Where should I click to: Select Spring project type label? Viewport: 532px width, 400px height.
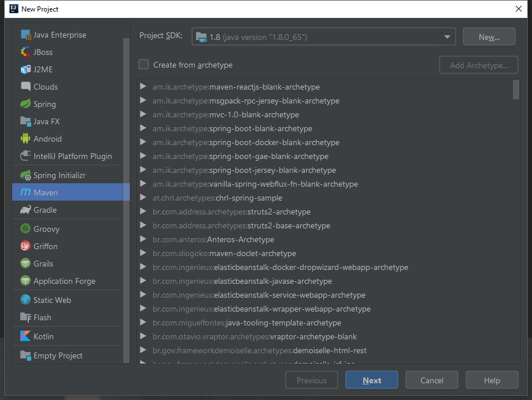pos(45,104)
